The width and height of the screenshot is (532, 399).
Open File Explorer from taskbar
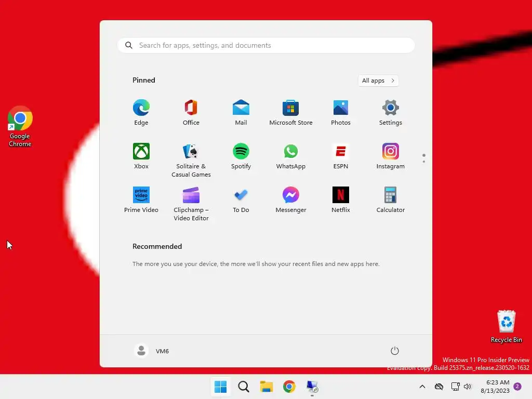coord(267,387)
